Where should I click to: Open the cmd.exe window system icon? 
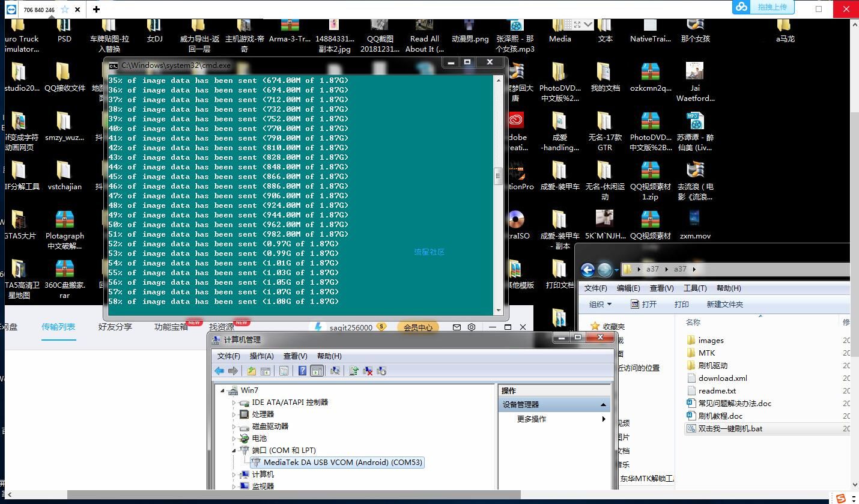click(x=113, y=65)
